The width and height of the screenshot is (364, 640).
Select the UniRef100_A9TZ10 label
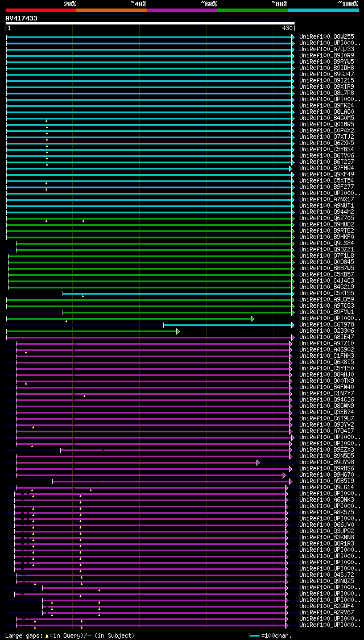(x=326, y=343)
